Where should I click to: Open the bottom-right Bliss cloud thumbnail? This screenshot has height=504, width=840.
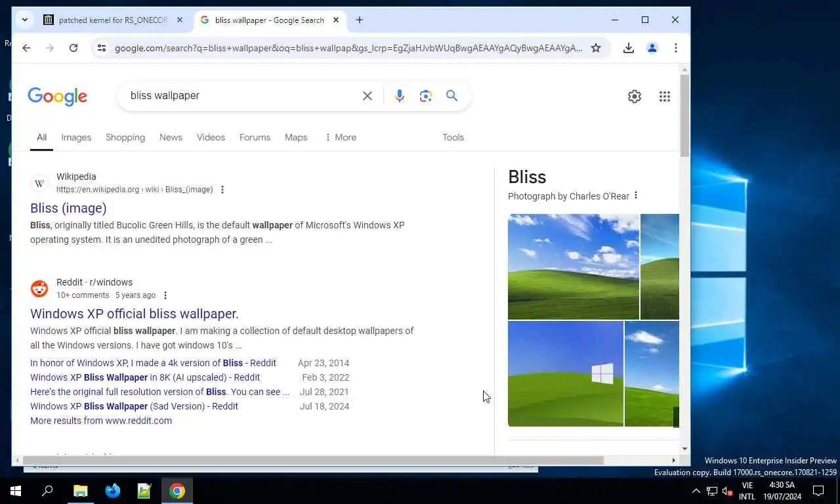click(x=652, y=373)
